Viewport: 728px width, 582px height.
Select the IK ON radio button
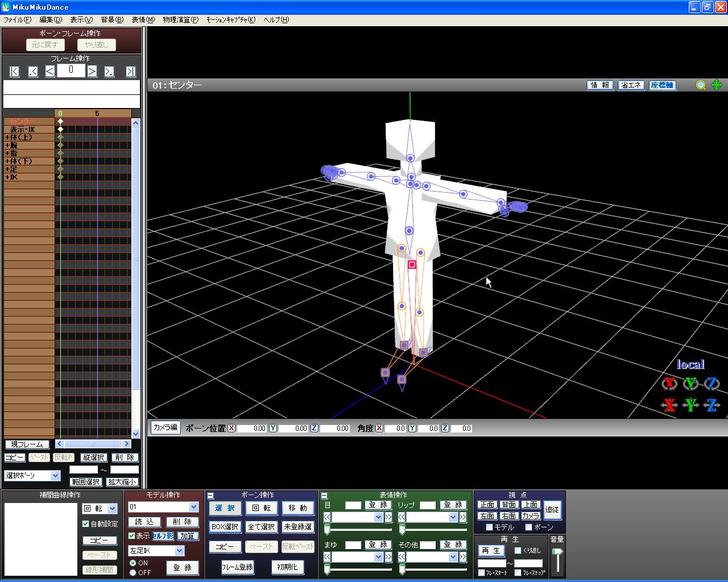[133, 563]
